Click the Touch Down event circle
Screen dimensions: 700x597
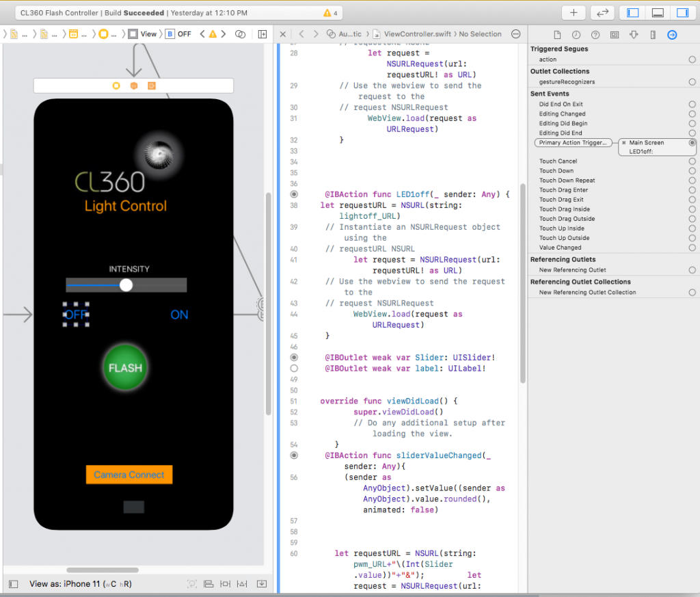[692, 170]
